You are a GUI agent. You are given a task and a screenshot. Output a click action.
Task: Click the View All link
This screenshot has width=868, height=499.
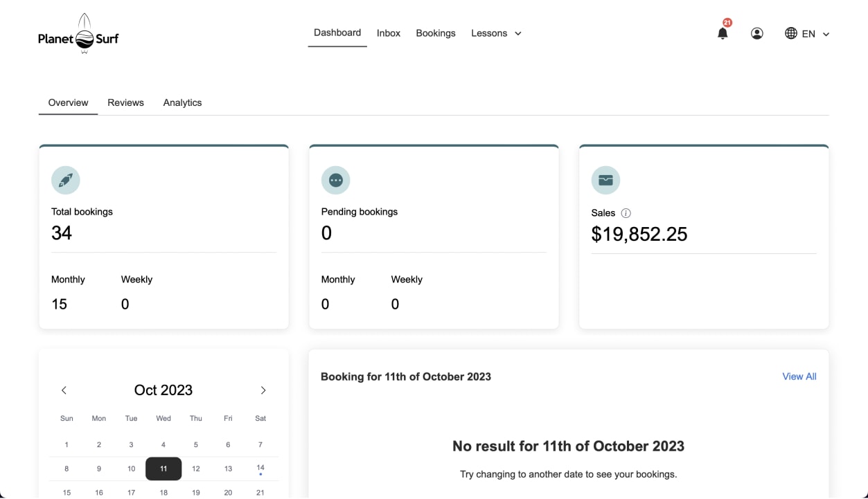pos(799,376)
